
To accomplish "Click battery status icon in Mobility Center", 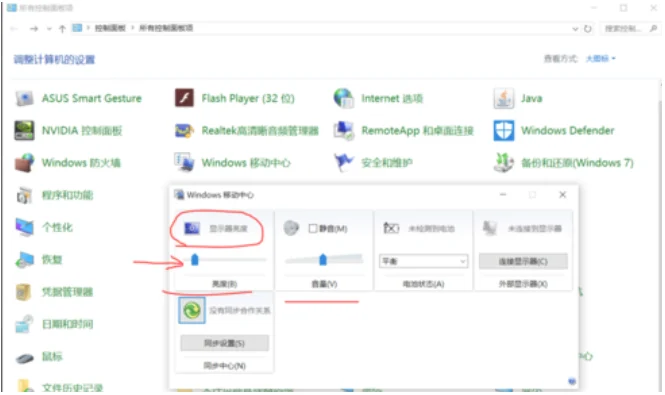I will [391, 228].
